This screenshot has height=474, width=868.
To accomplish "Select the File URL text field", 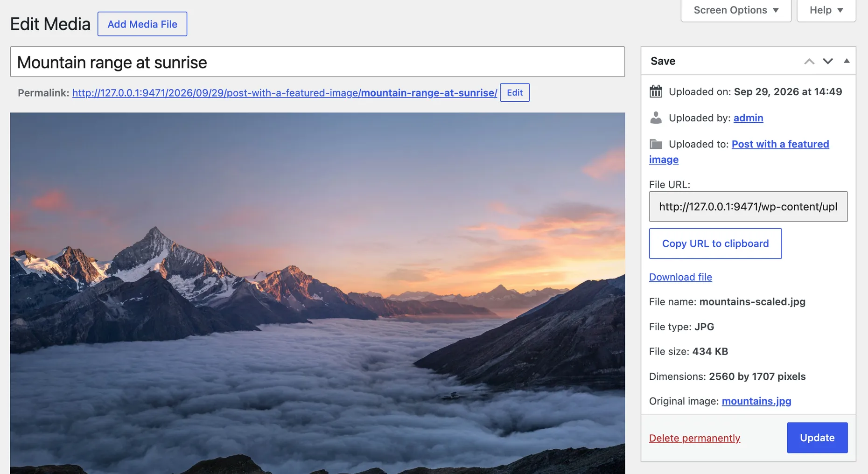I will pyautogui.click(x=748, y=207).
